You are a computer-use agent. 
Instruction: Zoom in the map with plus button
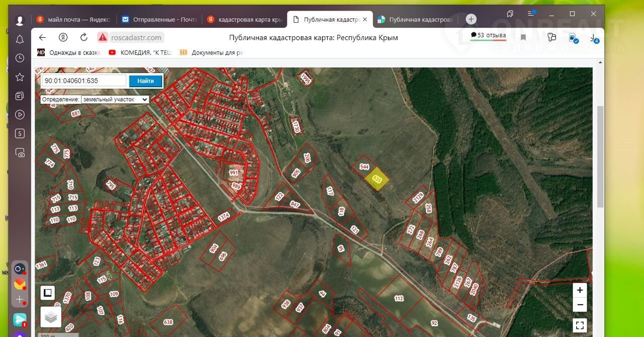[580, 290]
